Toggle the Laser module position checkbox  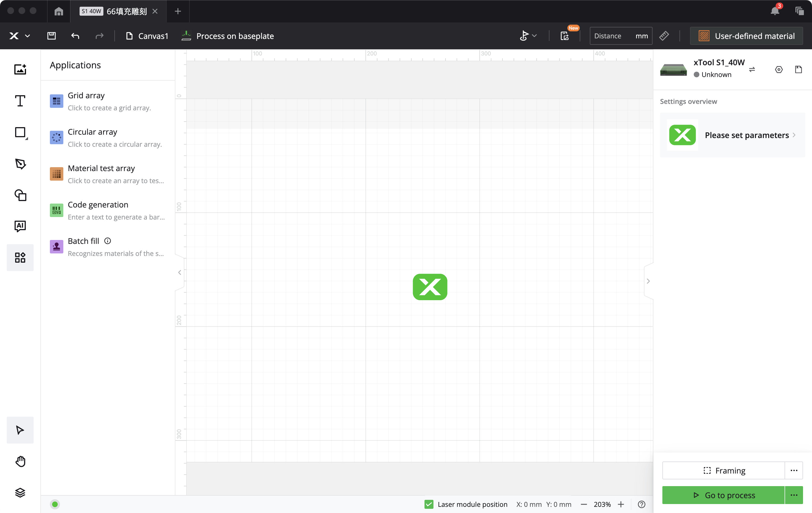tap(429, 504)
